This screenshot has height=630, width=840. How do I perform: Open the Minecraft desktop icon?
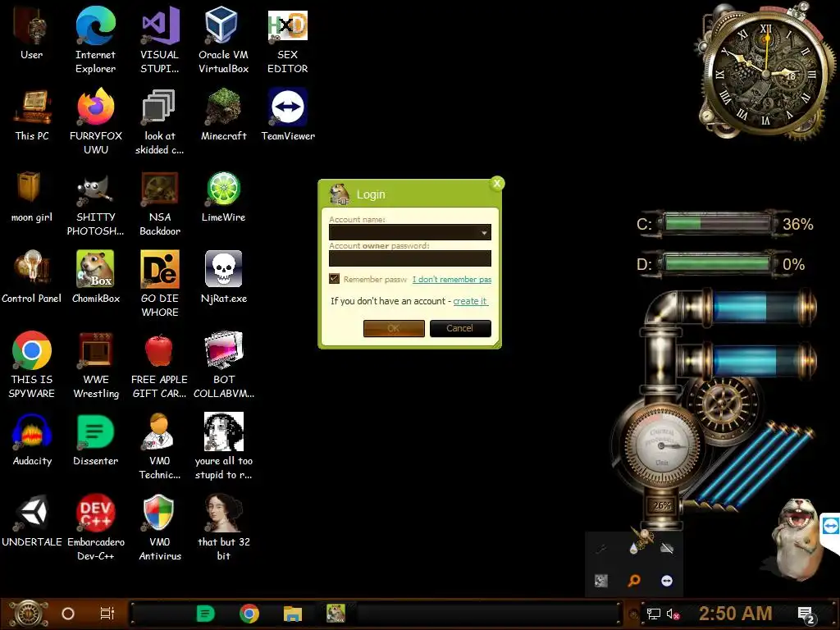pos(223,115)
